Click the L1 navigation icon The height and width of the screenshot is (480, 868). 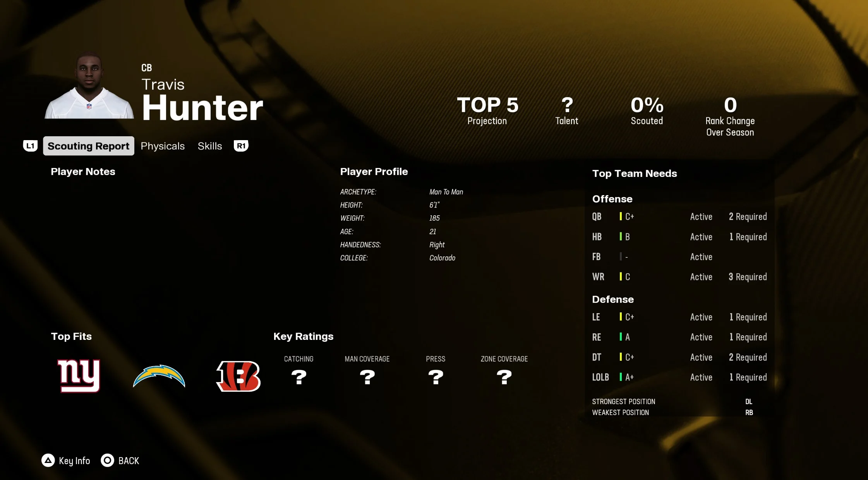[x=31, y=146]
